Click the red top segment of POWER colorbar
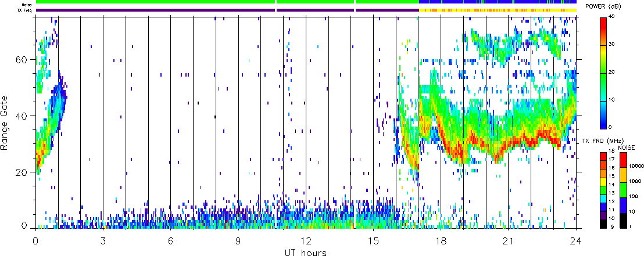Screen dimensions: 644x256 pos(604,31)
